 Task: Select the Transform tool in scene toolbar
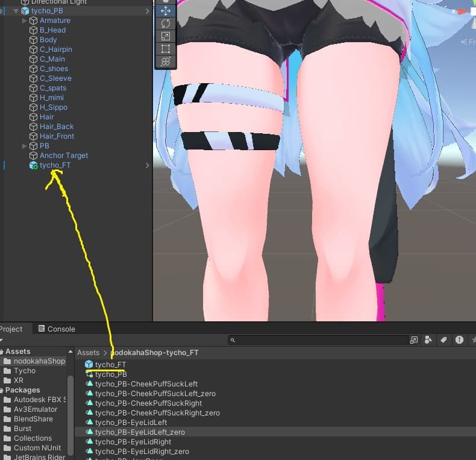(166, 61)
